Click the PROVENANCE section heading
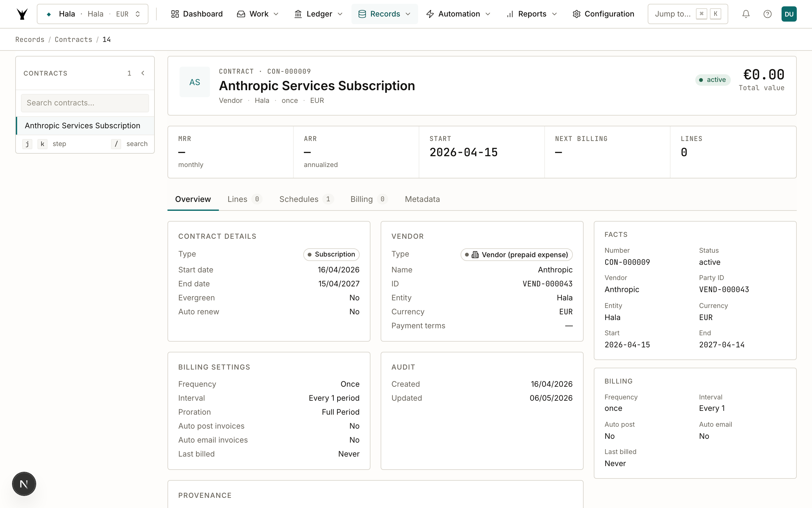The width and height of the screenshot is (812, 508). click(x=205, y=495)
